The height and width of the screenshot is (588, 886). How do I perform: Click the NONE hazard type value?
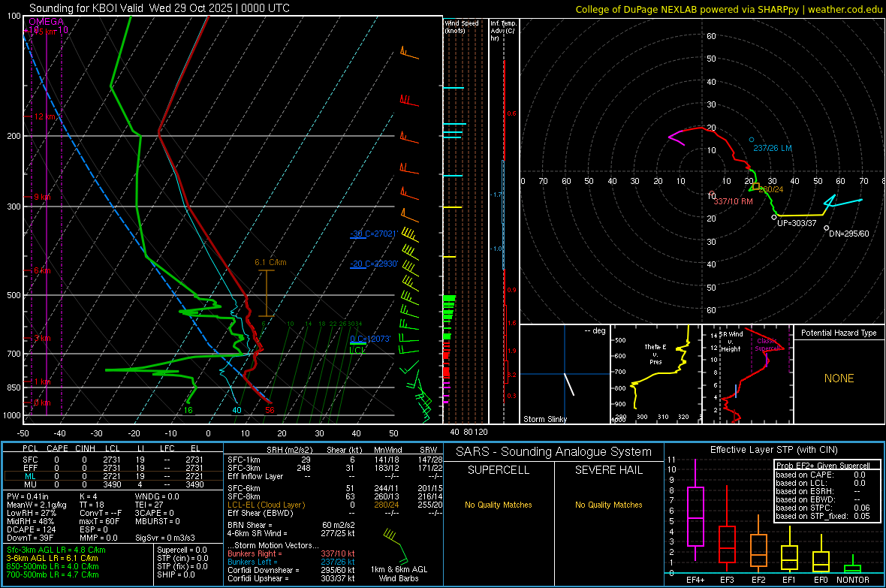pos(839,378)
